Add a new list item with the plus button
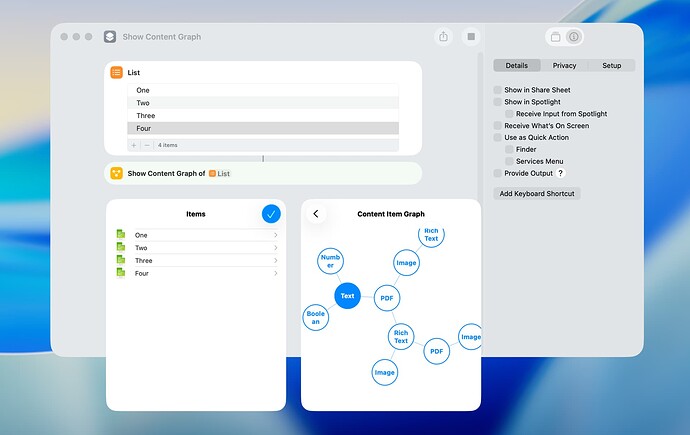The height and width of the screenshot is (435, 690). 134,145
